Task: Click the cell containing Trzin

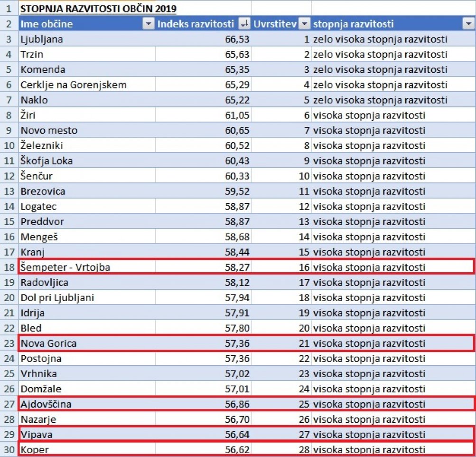Action: point(87,54)
